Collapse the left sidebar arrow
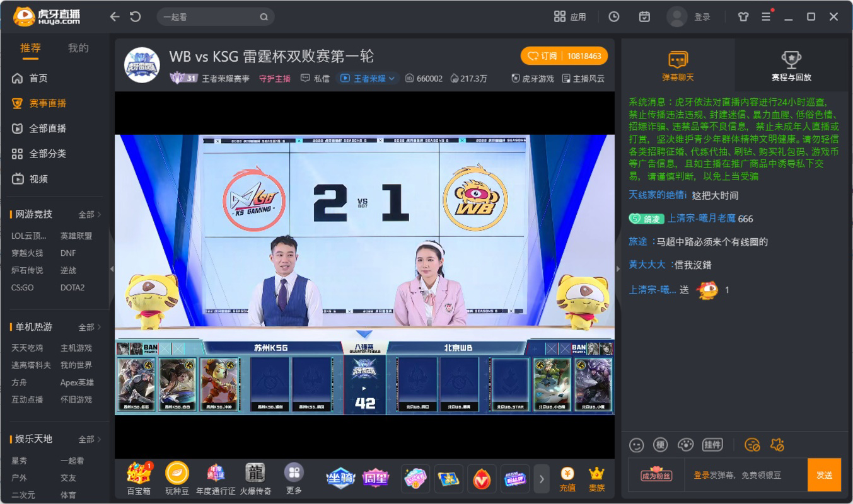 pyautogui.click(x=112, y=269)
